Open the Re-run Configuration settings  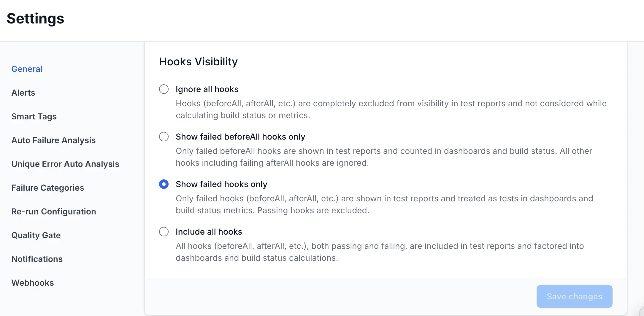(x=53, y=211)
